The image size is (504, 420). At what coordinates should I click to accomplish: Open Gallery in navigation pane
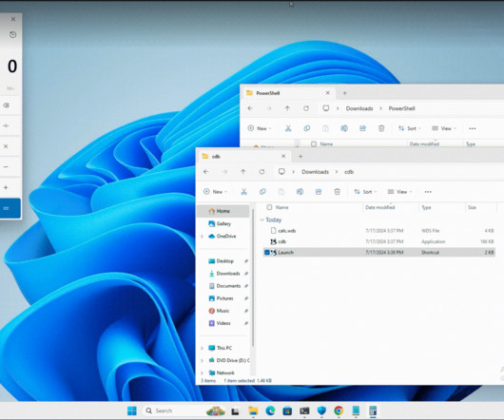[x=223, y=224]
